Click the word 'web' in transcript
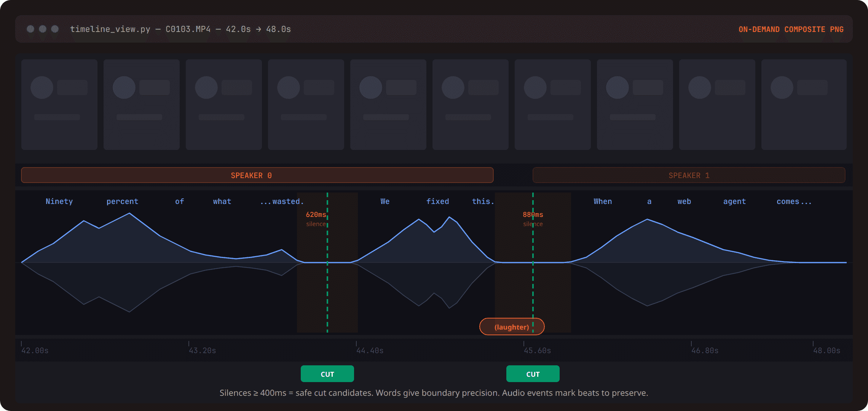This screenshot has width=868, height=411. click(x=684, y=201)
